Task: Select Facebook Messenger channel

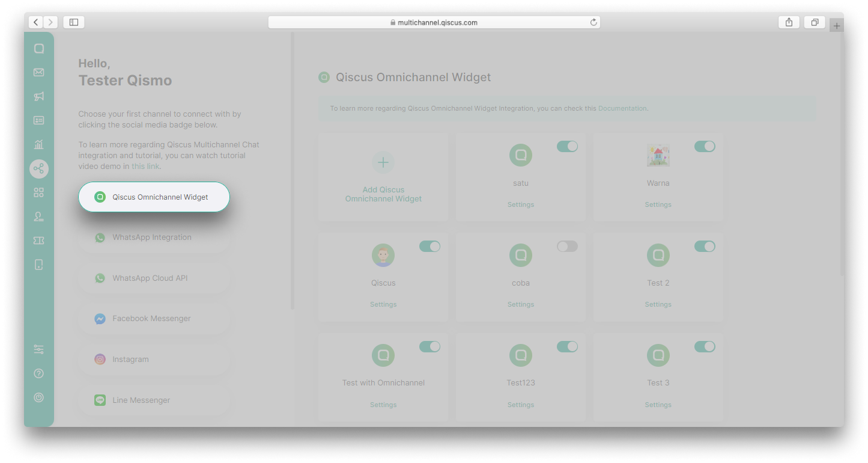Action: [x=154, y=319]
